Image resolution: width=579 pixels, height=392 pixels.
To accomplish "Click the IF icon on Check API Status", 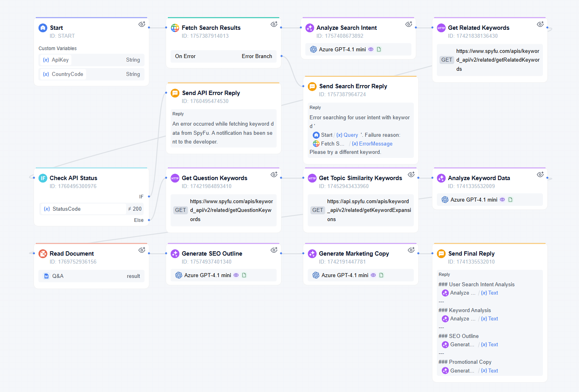I will (43, 178).
